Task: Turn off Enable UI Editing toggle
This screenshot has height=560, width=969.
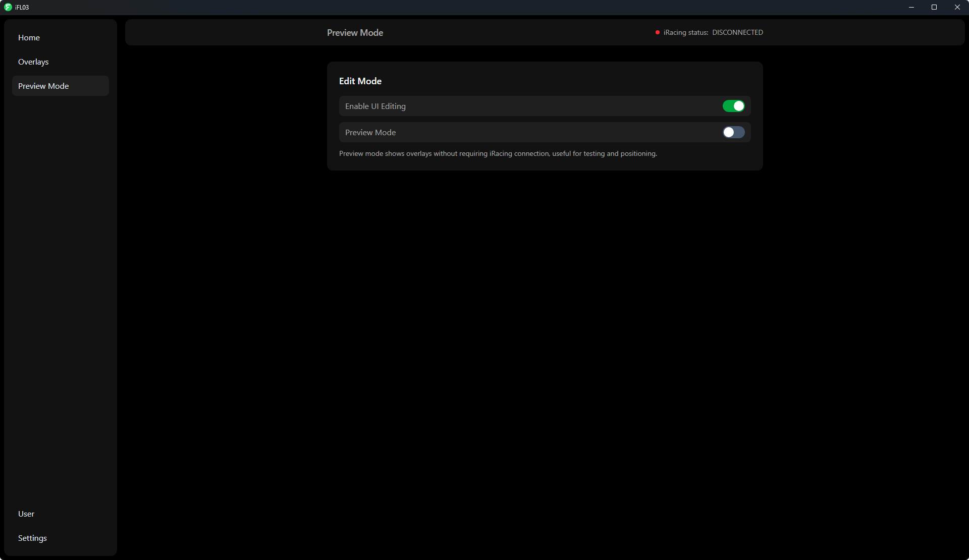Action: pos(733,106)
